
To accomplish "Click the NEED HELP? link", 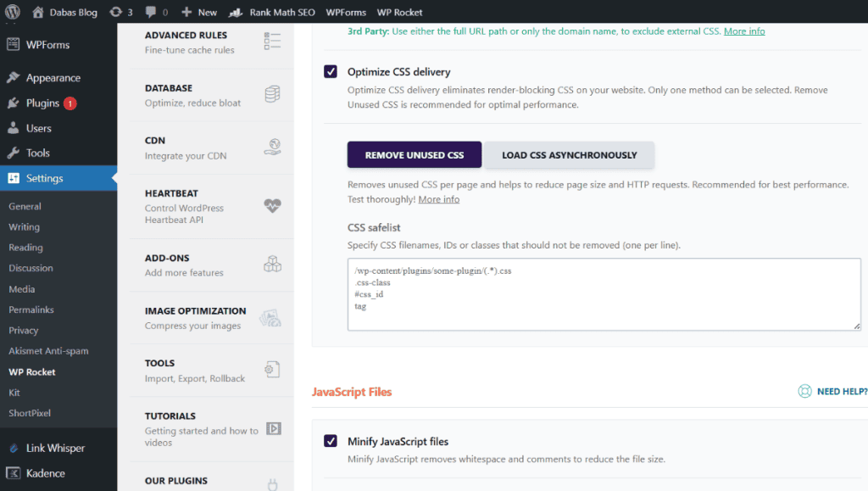I will pyautogui.click(x=842, y=392).
